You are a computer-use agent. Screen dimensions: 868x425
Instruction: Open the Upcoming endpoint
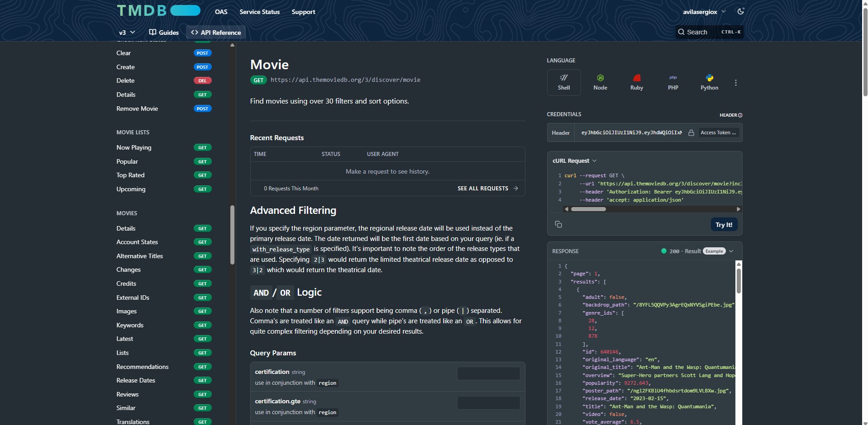click(164, 189)
